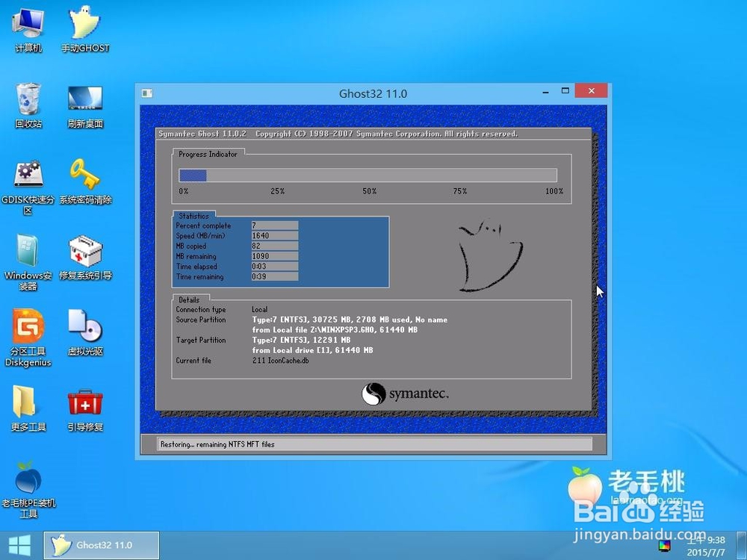Image resolution: width=747 pixels, height=560 pixels.
Task: Click the MB copied value 82
Action: [275, 246]
